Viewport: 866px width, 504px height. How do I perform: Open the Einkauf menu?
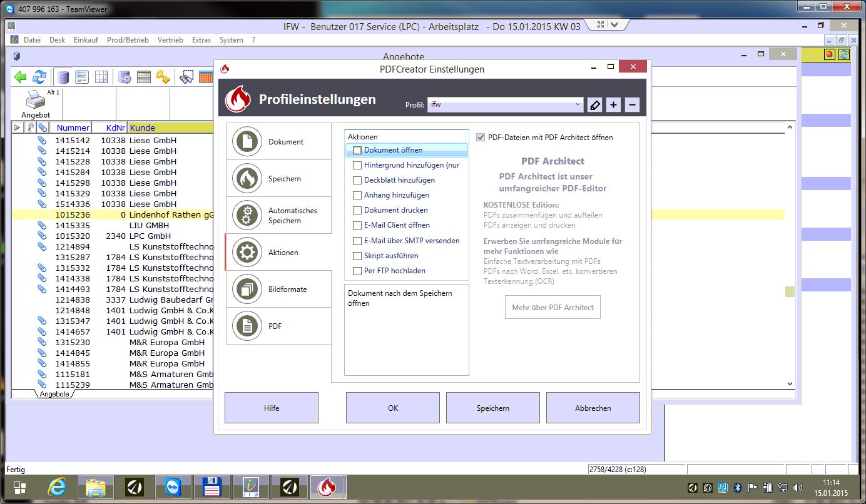pyautogui.click(x=86, y=40)
